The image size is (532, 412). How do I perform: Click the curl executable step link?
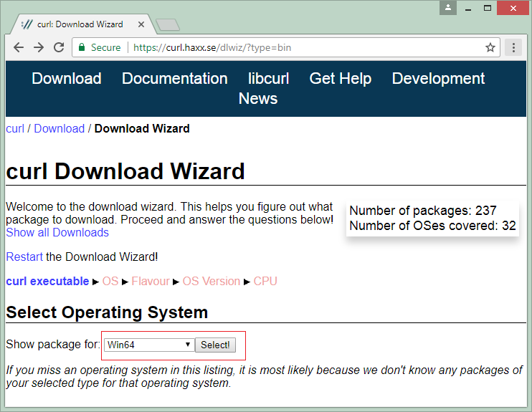[x=47, y=282]
